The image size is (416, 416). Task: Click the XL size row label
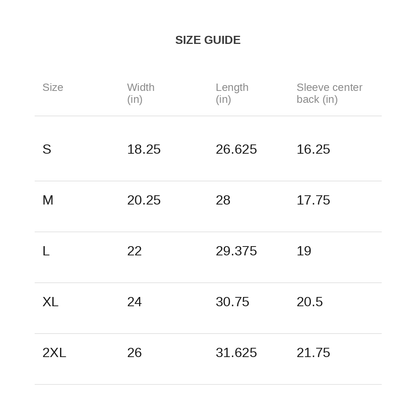pyautogui.click(x=50, y=302)
